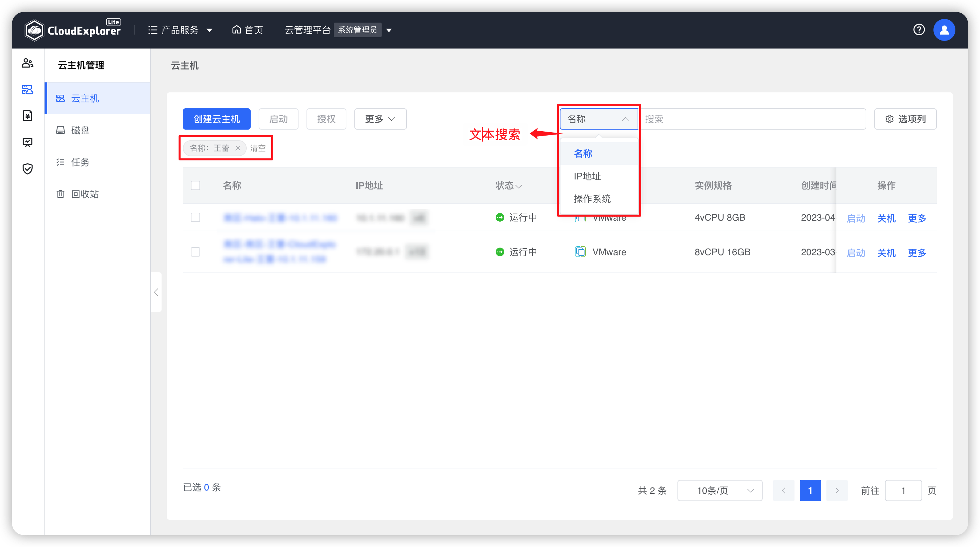Screen dimensions: 980x547
Task: Select page 1 in pagination
Action: [810, 490]
